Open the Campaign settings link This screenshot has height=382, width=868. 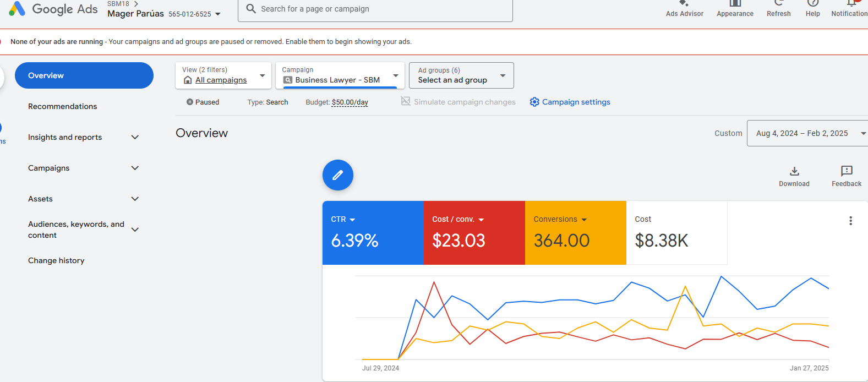coord(576,102)
